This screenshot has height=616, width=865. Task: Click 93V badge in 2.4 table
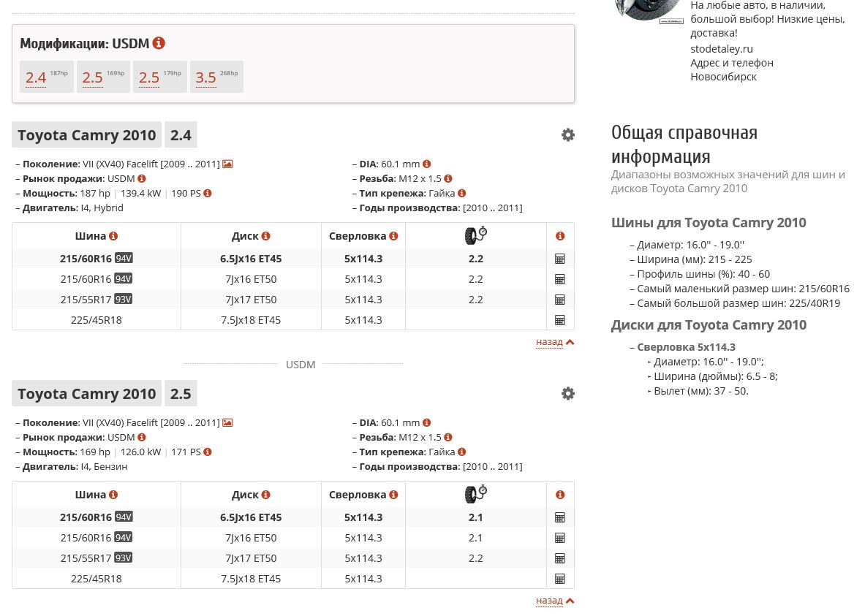[123, 299]
